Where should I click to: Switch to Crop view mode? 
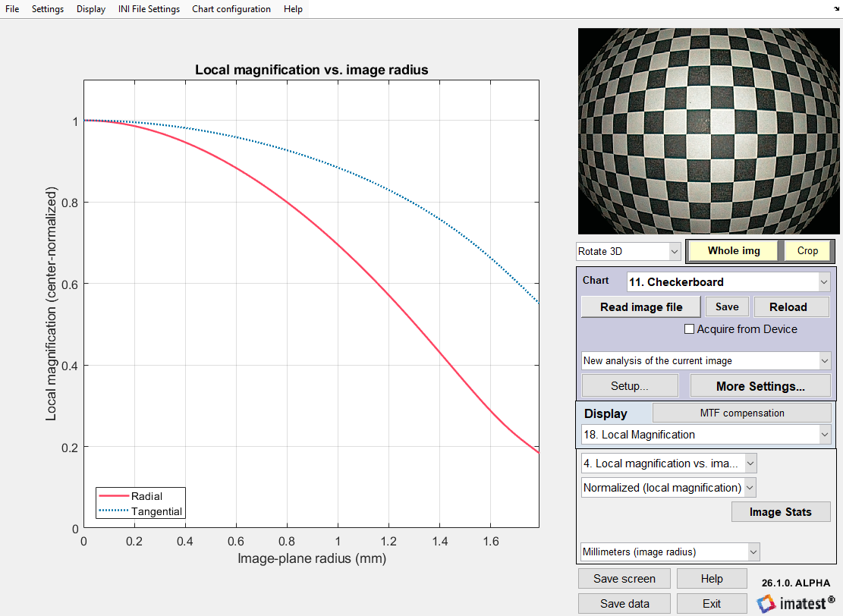click(807, 251)
